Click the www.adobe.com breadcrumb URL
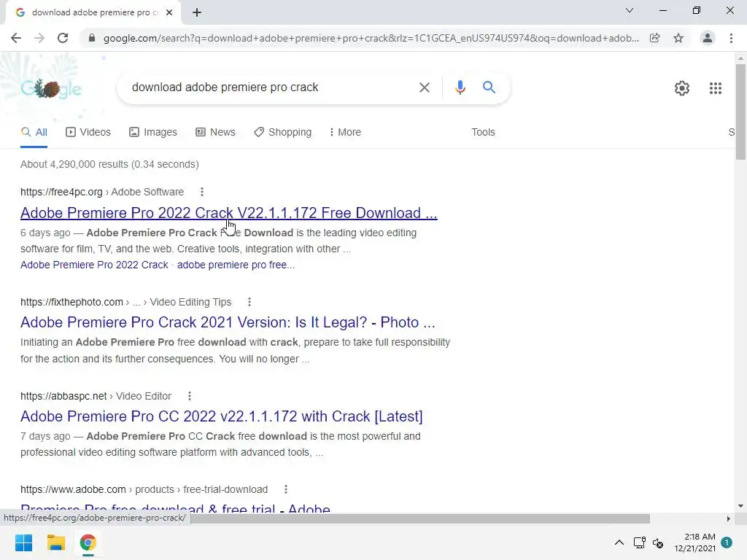Viewport: 747px width, 560px height. 144,489
